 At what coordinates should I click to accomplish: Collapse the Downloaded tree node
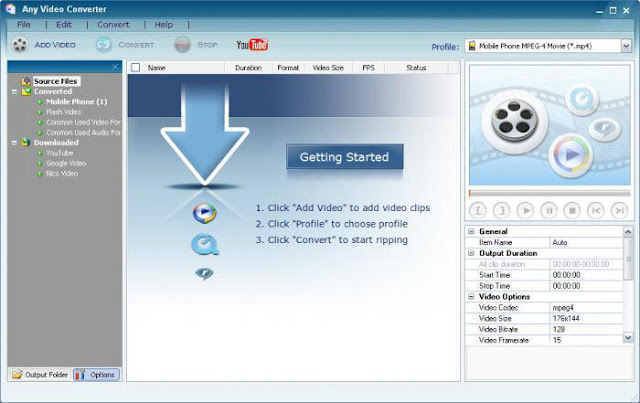15,142
